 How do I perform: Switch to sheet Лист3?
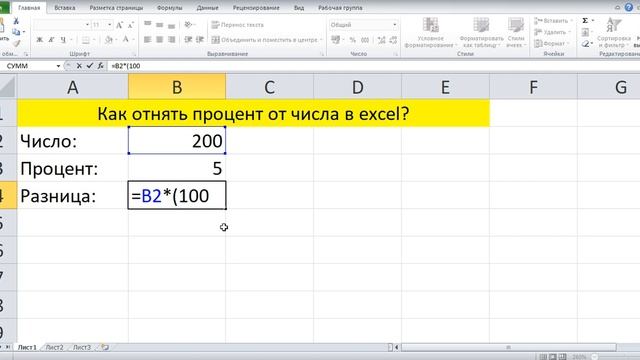point(82,347)
